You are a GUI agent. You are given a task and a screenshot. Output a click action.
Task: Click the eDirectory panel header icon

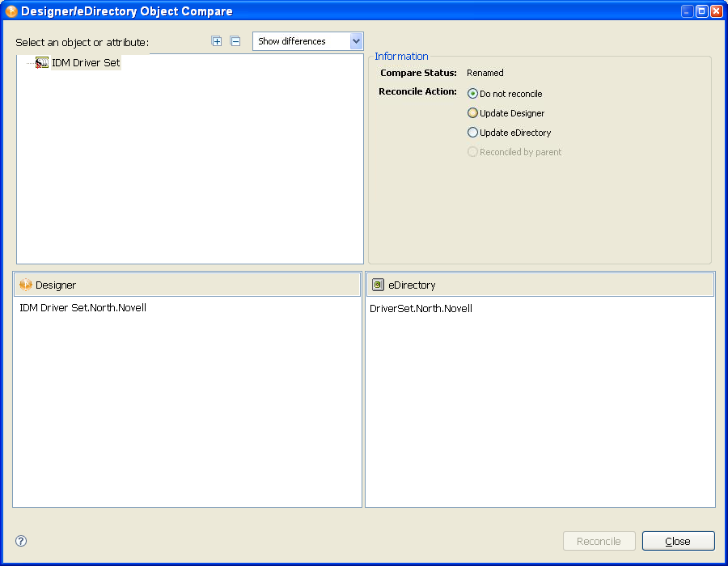point(378,285)
